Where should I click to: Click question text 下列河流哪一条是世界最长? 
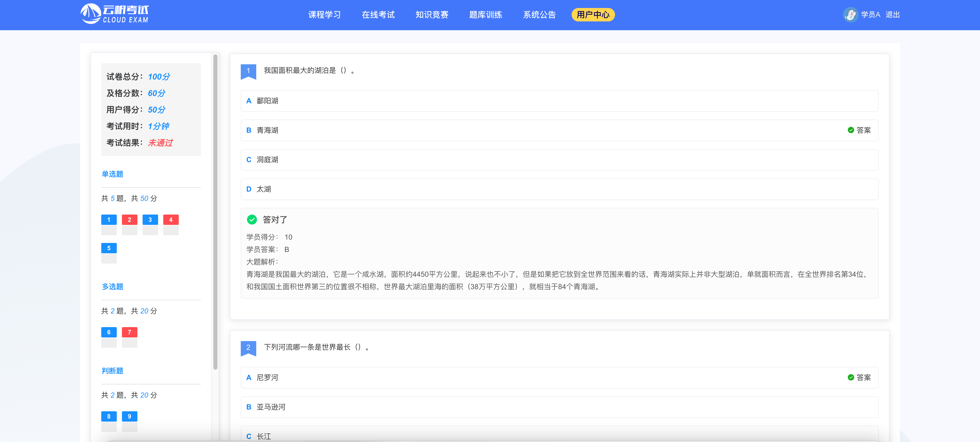(316, 347)
